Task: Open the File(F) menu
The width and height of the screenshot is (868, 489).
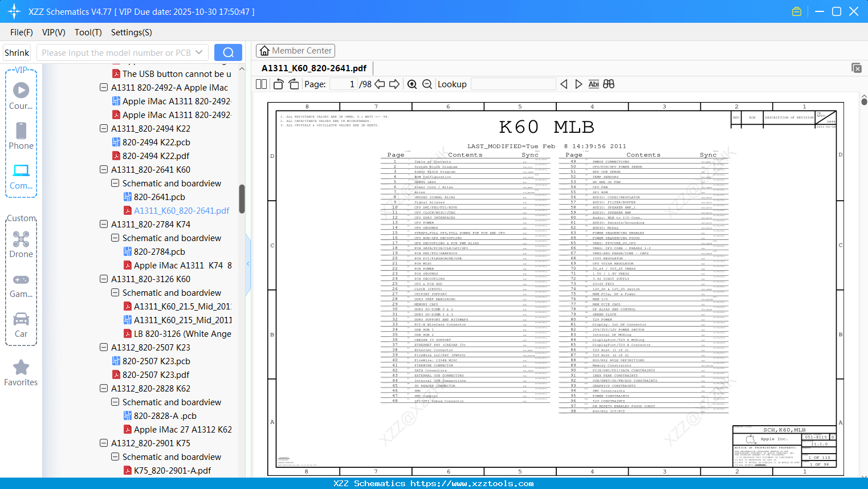Action: [x=22, y=32]
